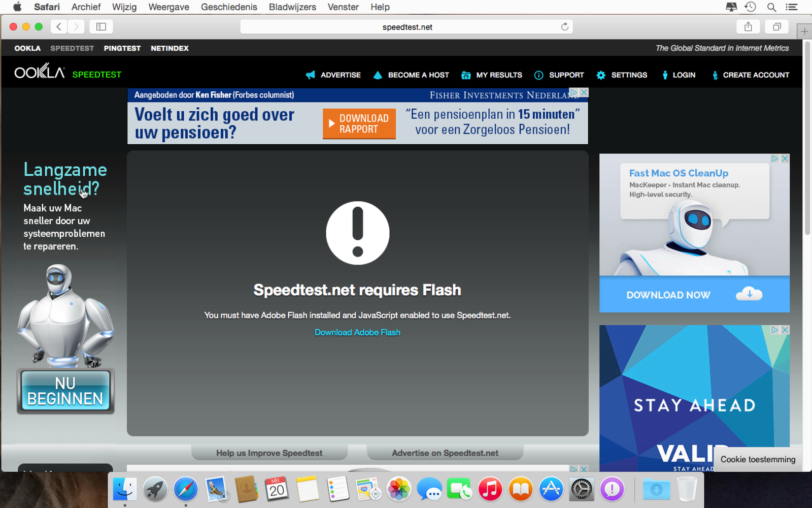Close the Fisher Investments banner ad
The image size is (812, 508).
[584, 92]
